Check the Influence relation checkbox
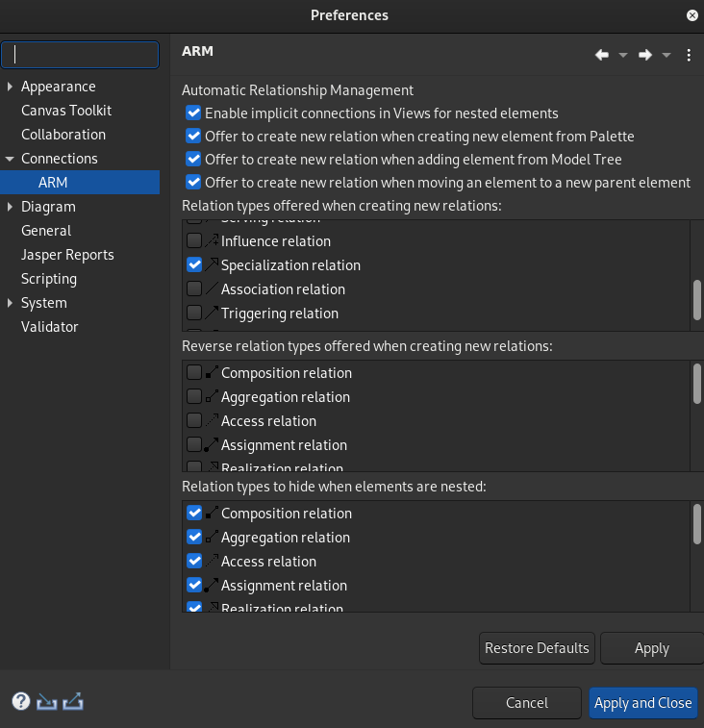The image size is (704, 728). pos(194,240)
